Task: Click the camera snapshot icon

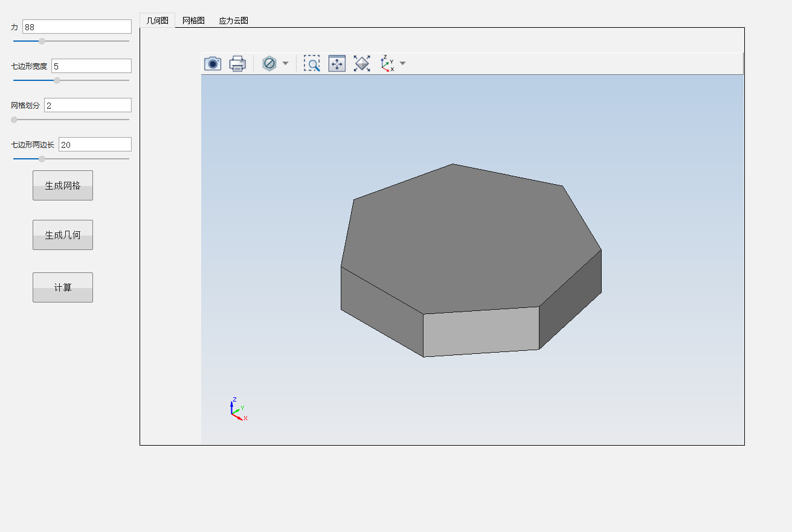Action: pos(213,63)
